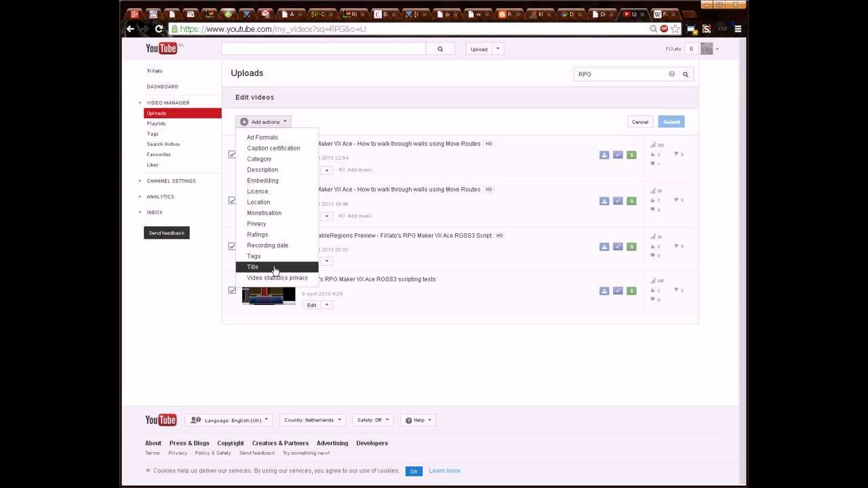Click the Edit button of the scripting tests video
The image size is (868, 488).
(312, 305)
